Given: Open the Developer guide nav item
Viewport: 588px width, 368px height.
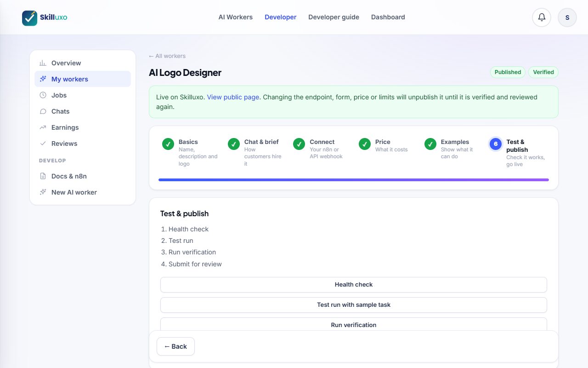Looking at the screenshot, I should [x=334, y=17].
